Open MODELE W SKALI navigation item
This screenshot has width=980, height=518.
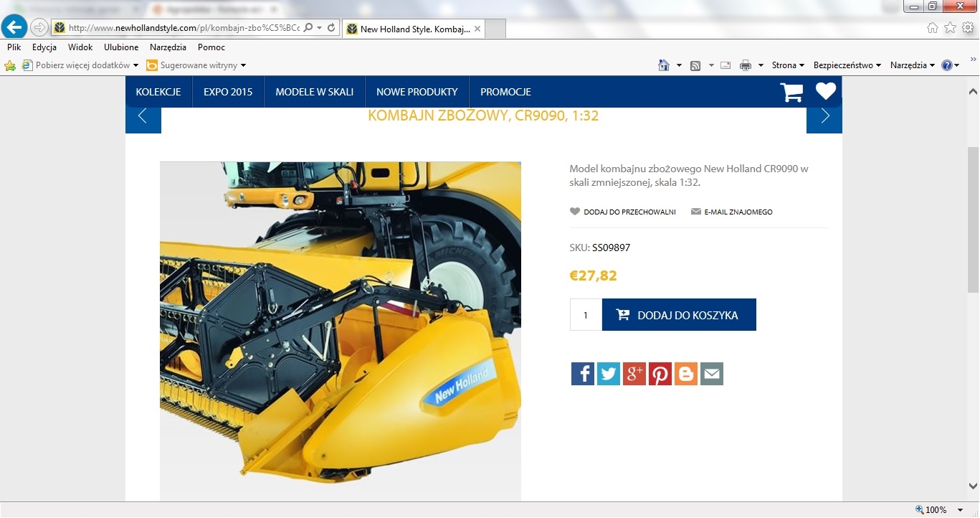(315, 92)
